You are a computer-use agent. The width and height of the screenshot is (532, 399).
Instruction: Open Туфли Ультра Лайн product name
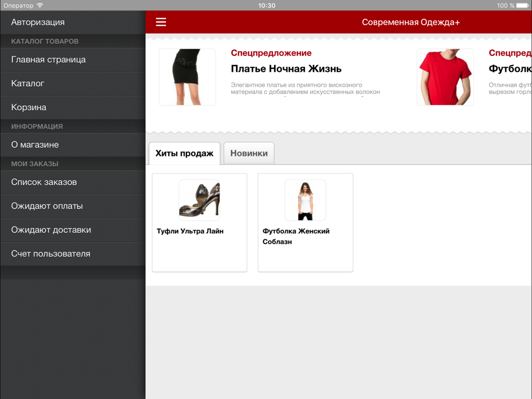point(190,231)
